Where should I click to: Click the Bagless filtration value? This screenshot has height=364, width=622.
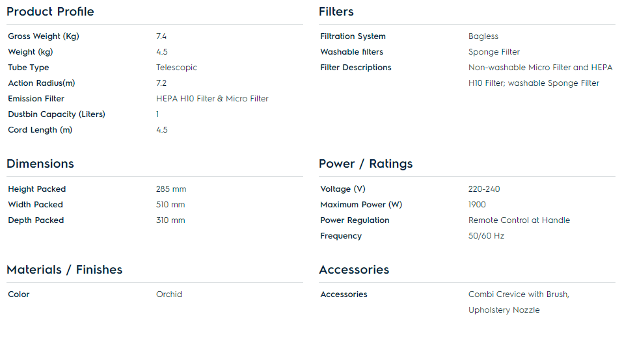(483, 36)
